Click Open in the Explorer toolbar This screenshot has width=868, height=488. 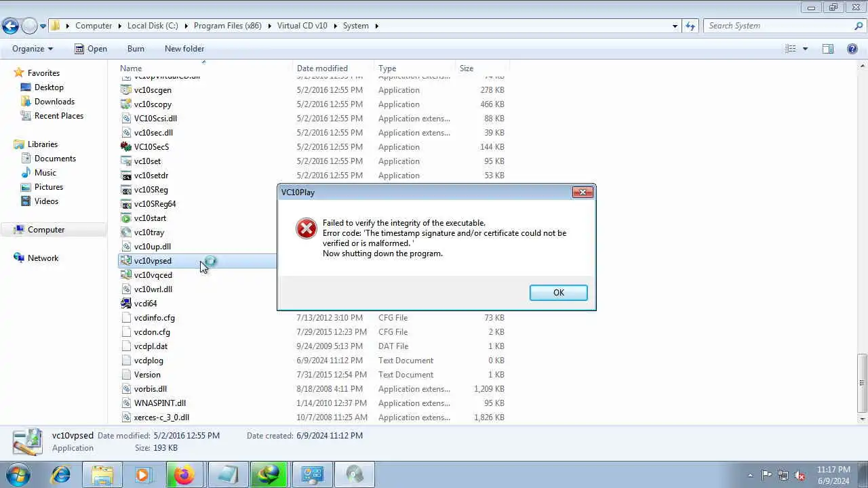click(x=90, y=49)
